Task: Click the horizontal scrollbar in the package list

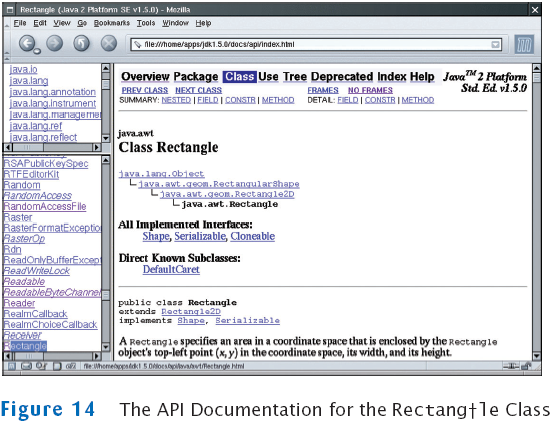Action: coord(52,147)
